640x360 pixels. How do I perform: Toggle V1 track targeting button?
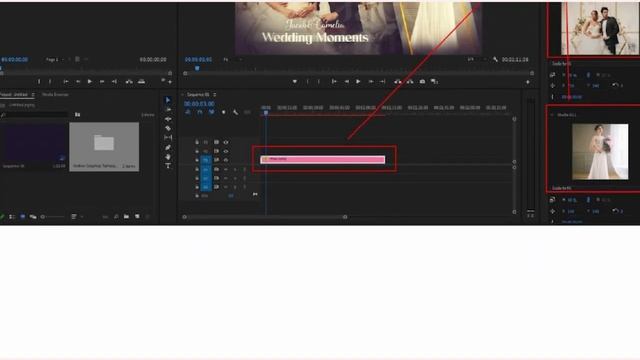[x=206, y=160]
